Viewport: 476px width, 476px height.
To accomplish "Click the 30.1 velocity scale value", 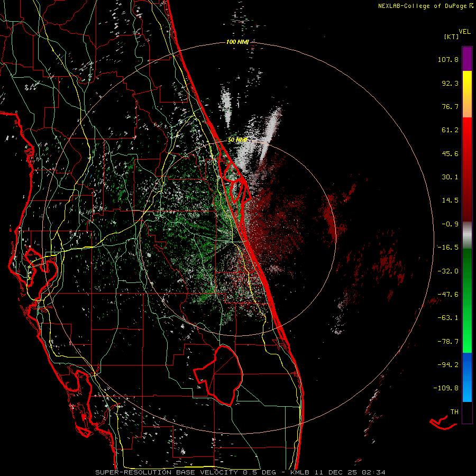I will click(x=450, y=177).
